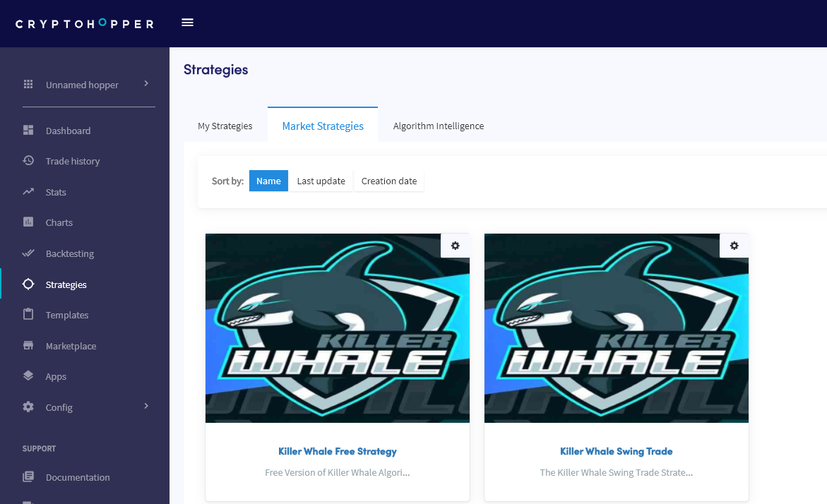Open the Templates clipboard icon

(x=28, y=315)
